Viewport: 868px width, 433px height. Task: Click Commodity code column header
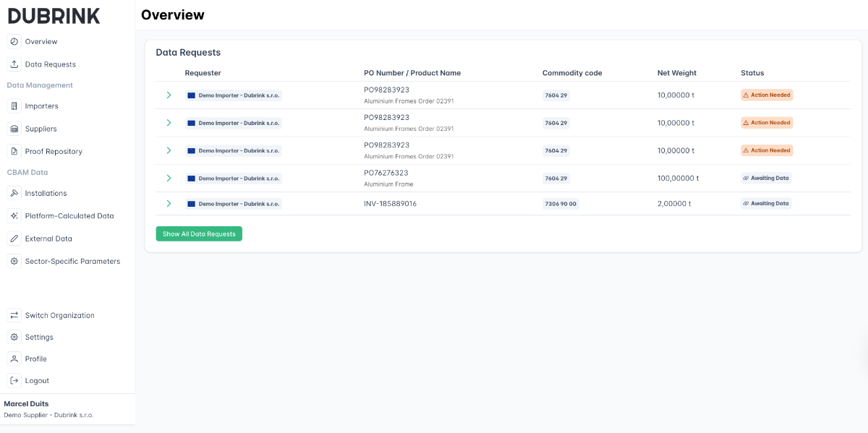pyautogui.click(x=572, y=73)
